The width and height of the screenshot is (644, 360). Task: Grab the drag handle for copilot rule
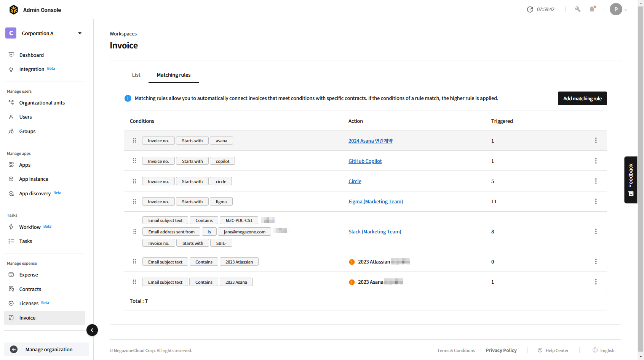click(134, 161)
